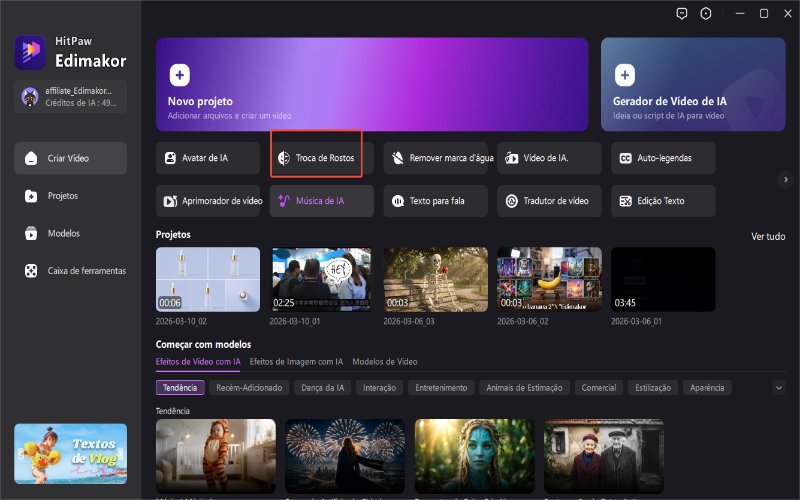The width and height of the screenshot is (800, 500).
Task: Click the Tradutor de vídeo icon
Action: coord(511,201)
